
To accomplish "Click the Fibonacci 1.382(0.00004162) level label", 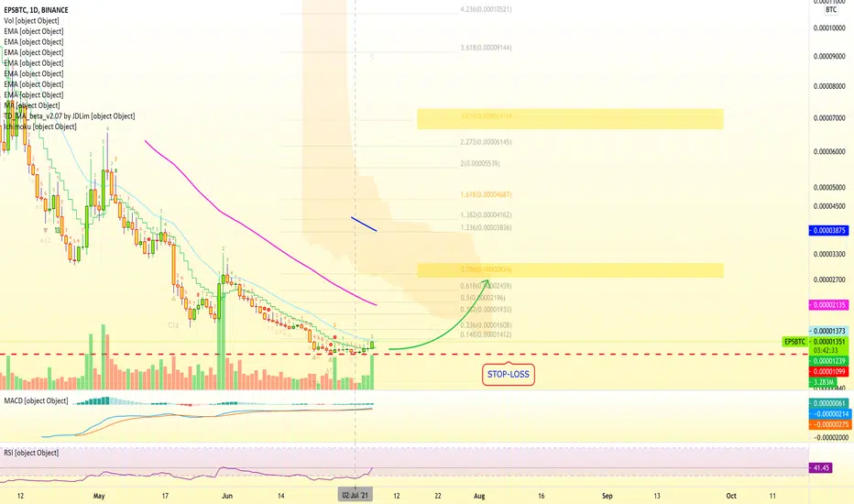I will 486,214.
